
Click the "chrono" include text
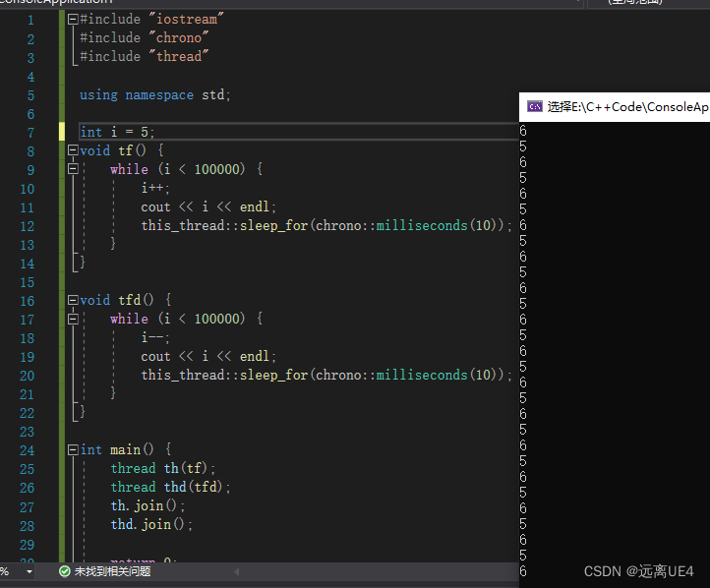tap(178, 37)
